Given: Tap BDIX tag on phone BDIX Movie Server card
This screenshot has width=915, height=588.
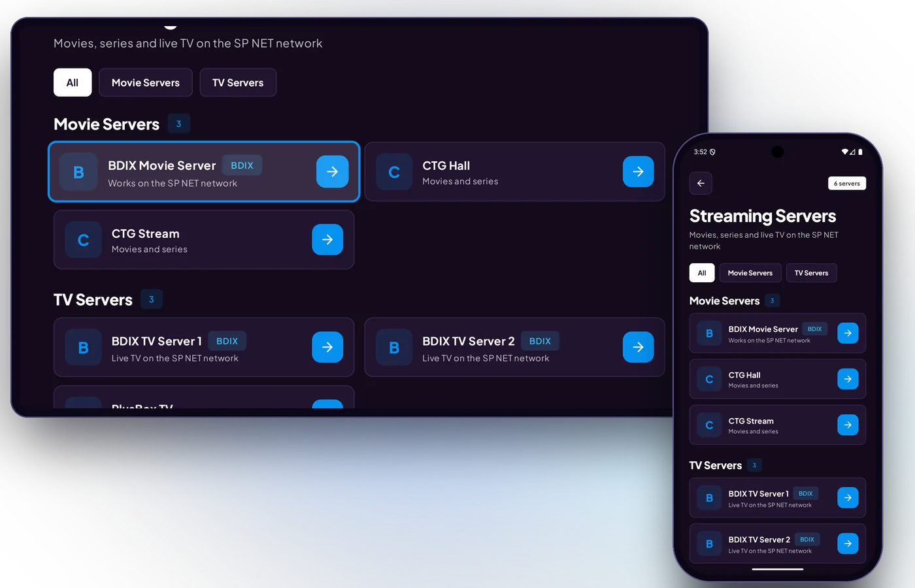Looking at the screenshot, I should coord(815,329).
